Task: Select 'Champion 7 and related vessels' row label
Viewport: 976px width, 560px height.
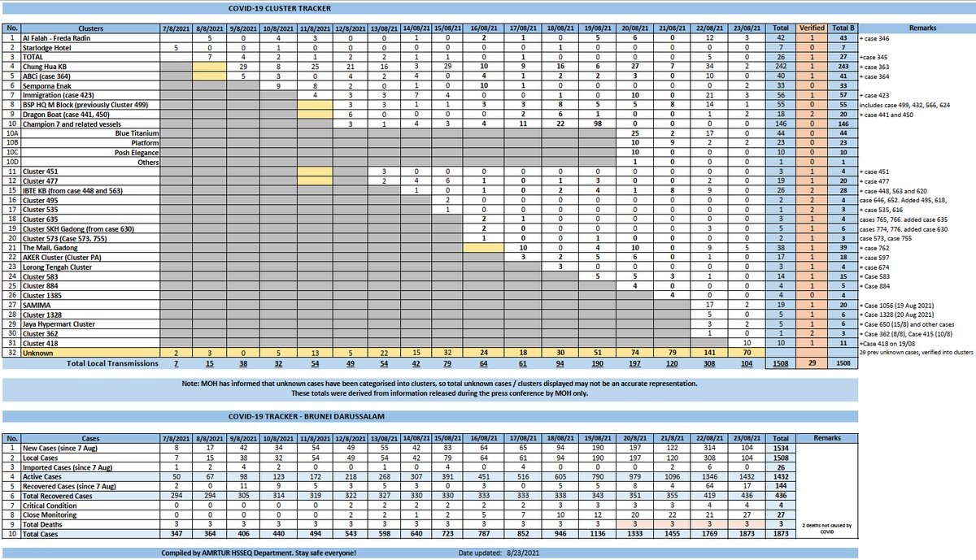Action: pyautogui.click(x=89, y=125)
